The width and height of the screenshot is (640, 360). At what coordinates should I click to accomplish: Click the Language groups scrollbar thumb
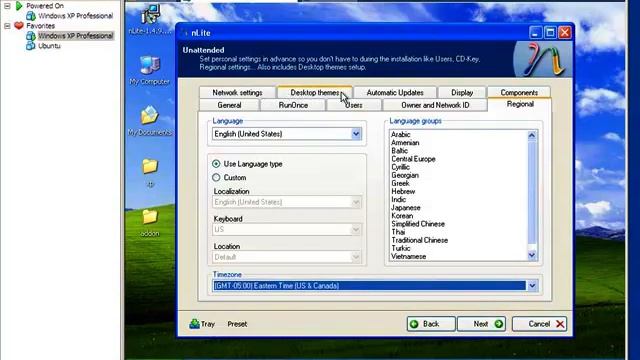click(531, 192)
